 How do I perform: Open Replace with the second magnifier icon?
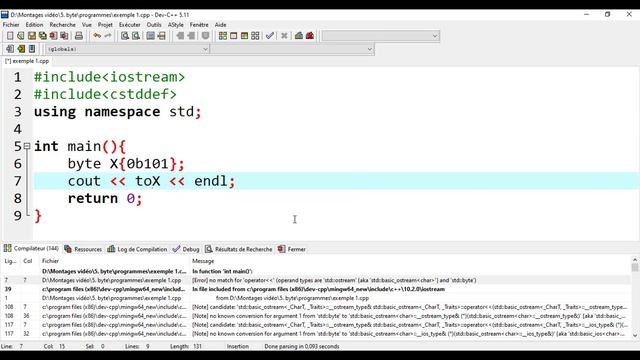click(x=136, y=36)
